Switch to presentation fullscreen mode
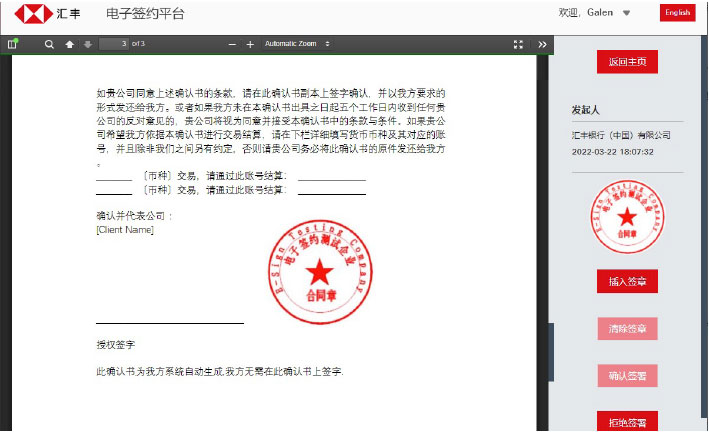This screenshot has width=709, height=434. point(518,44)
